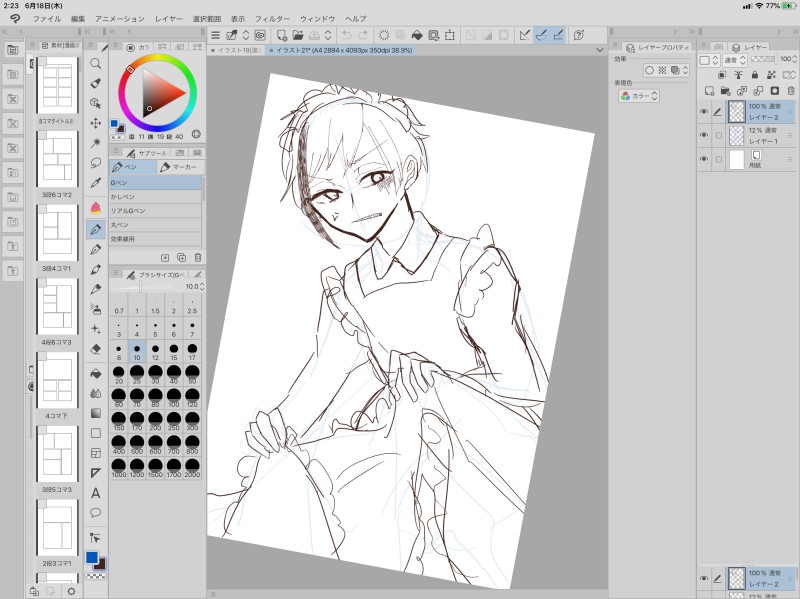Click the Open file folder icon
The width and height of the screenshot is (800, 599).
[x=298, y=35]
